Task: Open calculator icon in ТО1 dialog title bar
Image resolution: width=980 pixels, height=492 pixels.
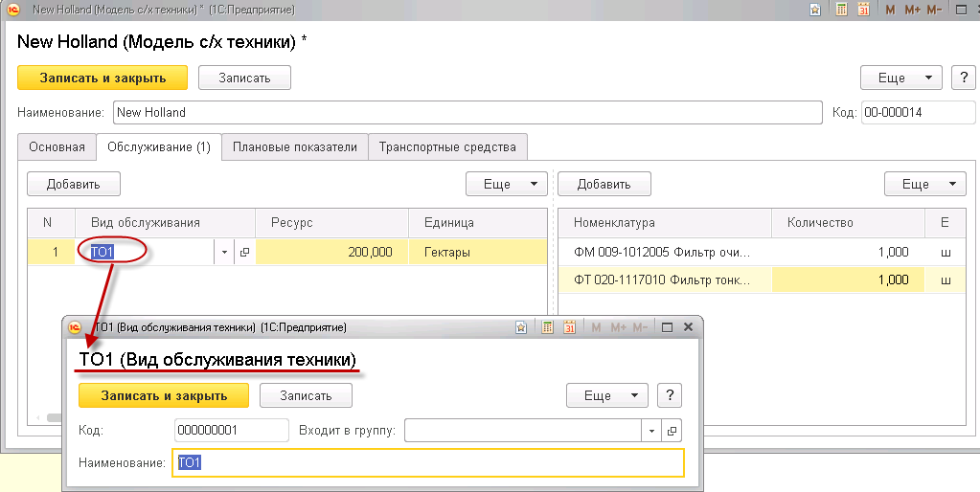Action: [x=547, y=327]
